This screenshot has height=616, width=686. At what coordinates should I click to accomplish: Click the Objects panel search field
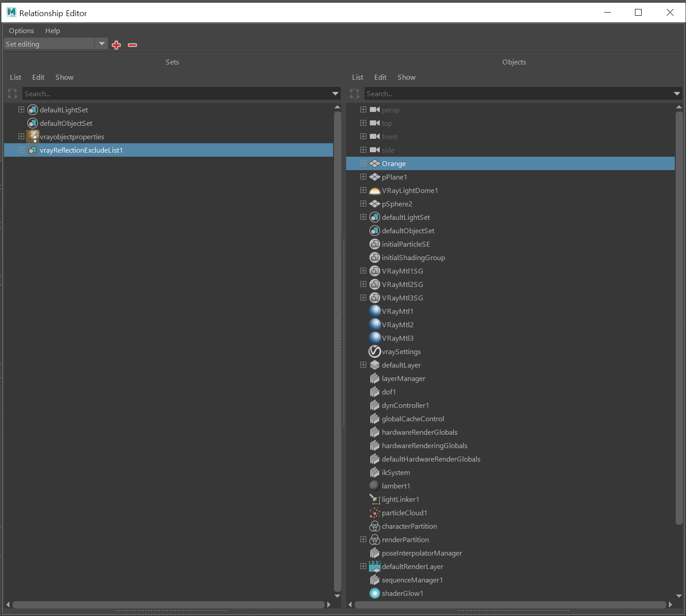coord(519,94)
